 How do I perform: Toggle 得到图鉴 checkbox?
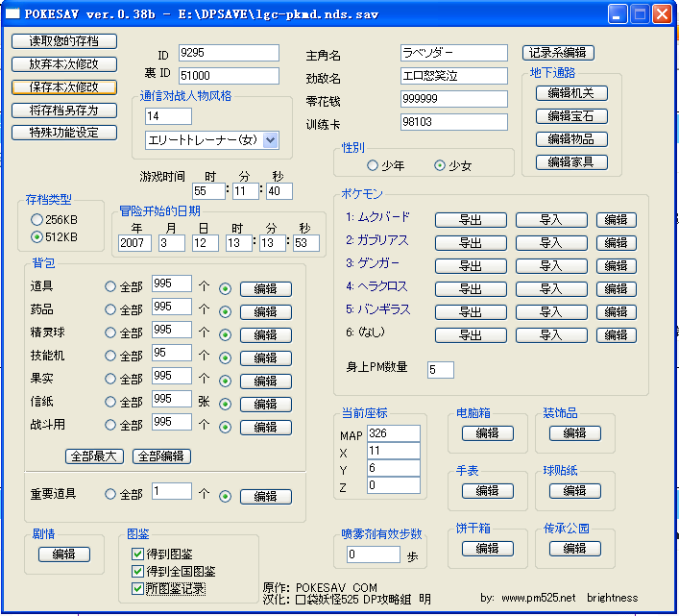click(137, 554)
